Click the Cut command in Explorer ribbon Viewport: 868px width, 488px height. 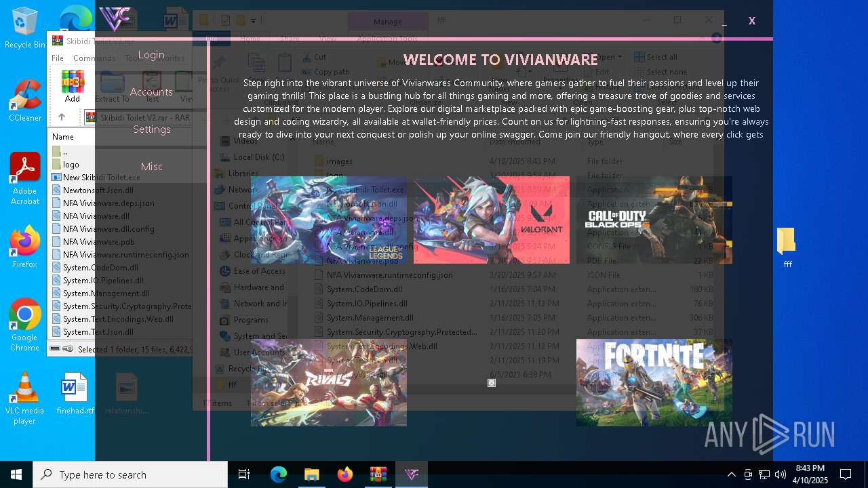coord(314,57)
